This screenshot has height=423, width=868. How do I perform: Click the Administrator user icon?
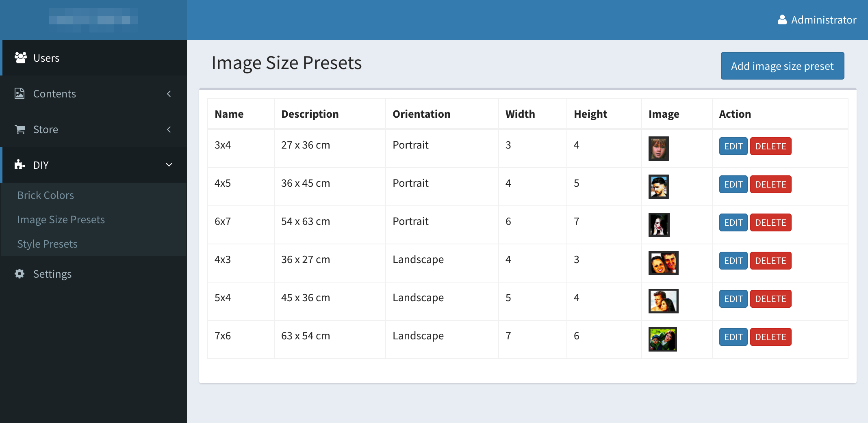(x=782, y=19)
